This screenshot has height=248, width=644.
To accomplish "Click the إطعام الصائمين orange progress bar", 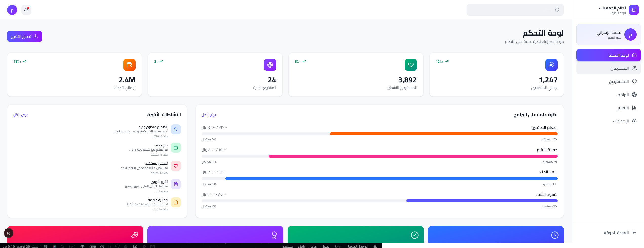I will 443,134.
